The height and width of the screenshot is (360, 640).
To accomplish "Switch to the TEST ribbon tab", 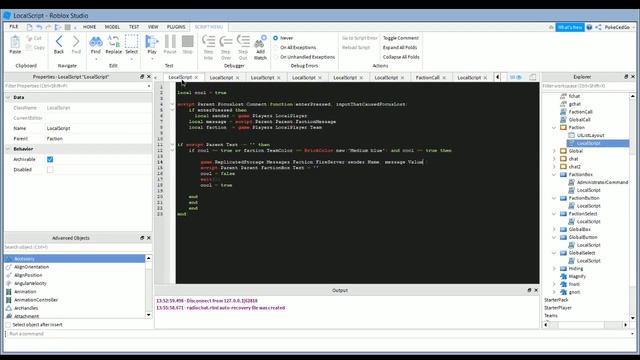I will (134, 27).
